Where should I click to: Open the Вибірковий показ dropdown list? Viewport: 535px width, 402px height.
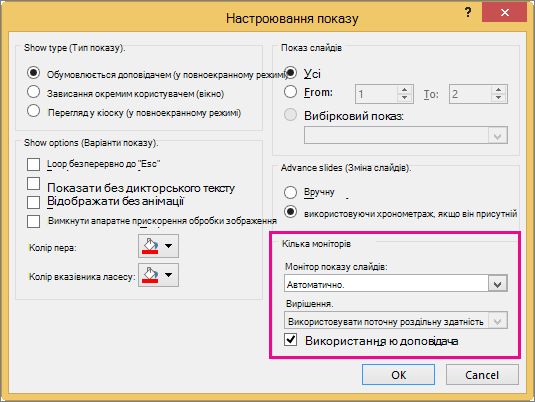tap(497, 135)
